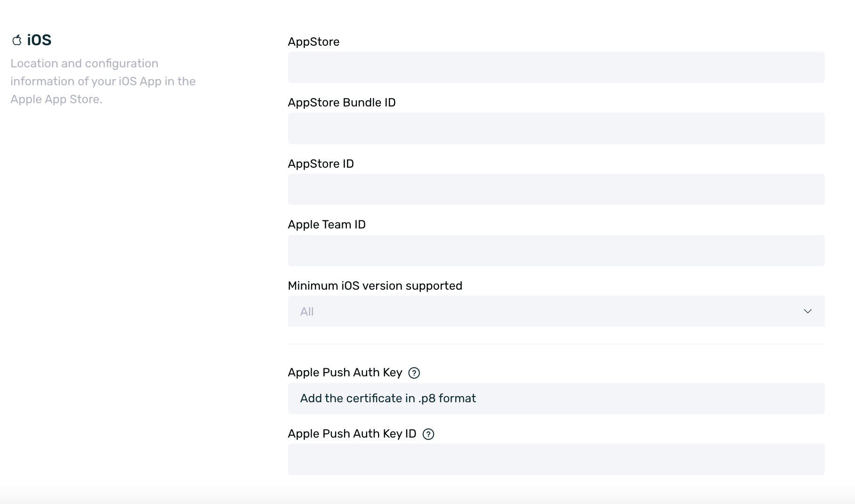This screenshot has height=504, width=855.
Task: Click the 'Minimum iOS version supported' label
Action: tap(375, 286)
